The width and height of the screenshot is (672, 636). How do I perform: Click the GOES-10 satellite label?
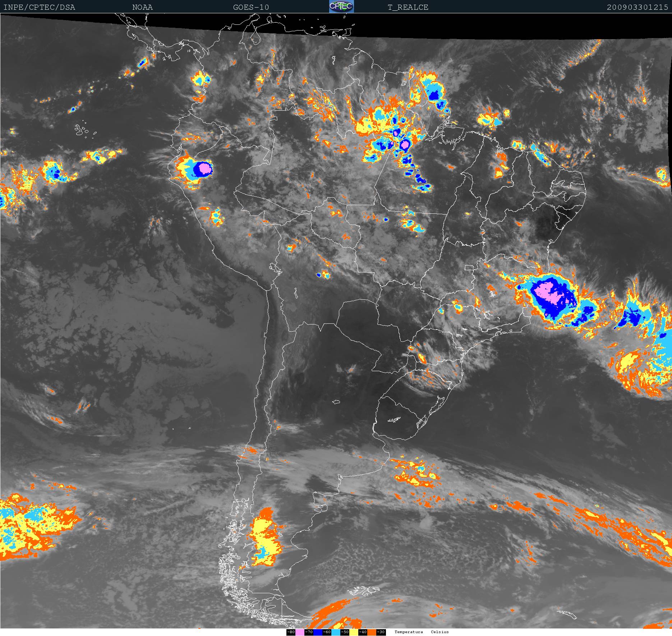[x=251, y=7]
